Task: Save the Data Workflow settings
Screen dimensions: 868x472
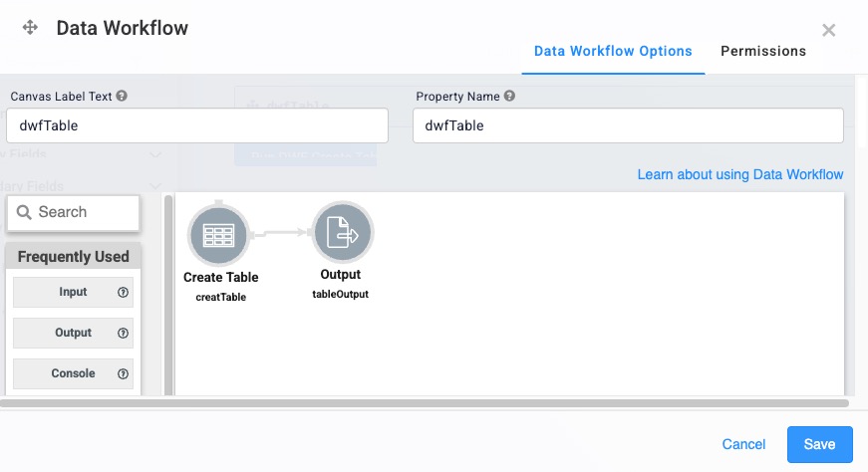Action: 820,444
